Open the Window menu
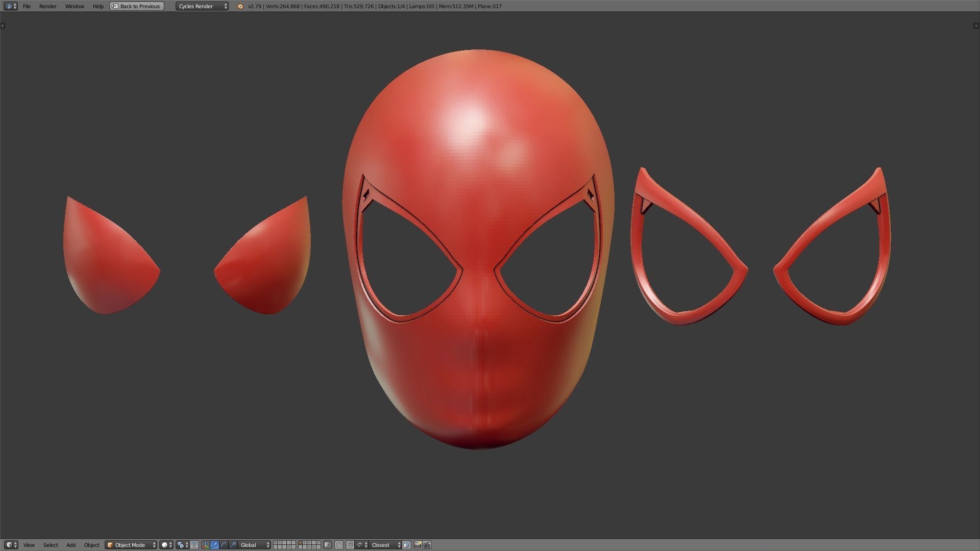Image resolution: width=980 pixels, height=551 pixels. tap(75, 6)
